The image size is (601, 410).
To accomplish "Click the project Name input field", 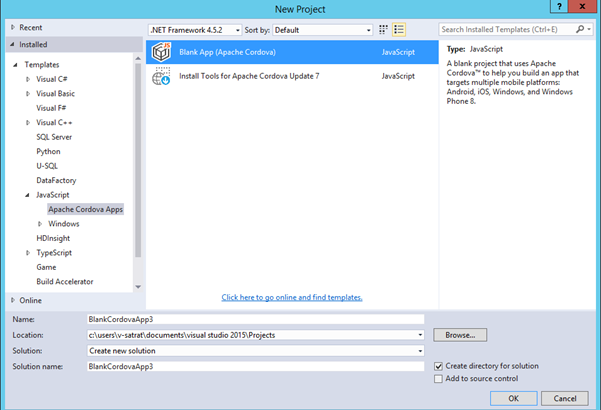I will pyautogui.click(x=256, y=319).
